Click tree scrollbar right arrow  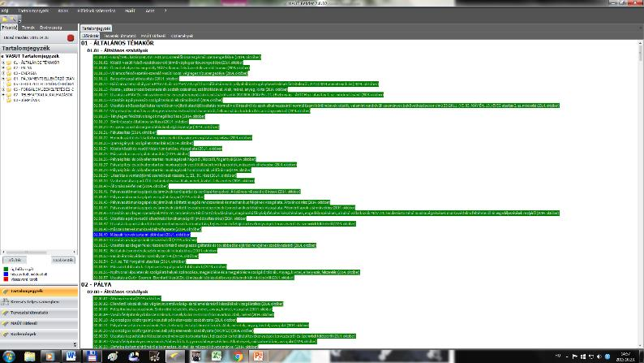75,252
